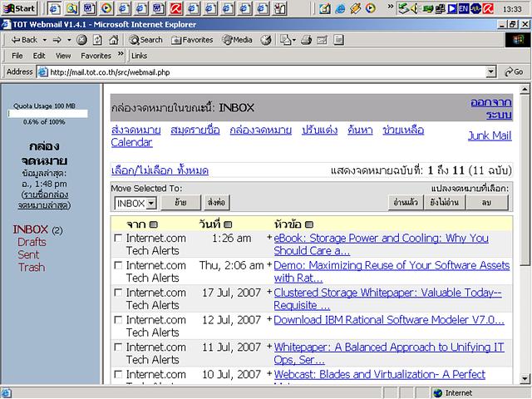The image size is (532, 399).
Task: Click the Internet zone icon in status bar
Action: (x=438, y=393)
